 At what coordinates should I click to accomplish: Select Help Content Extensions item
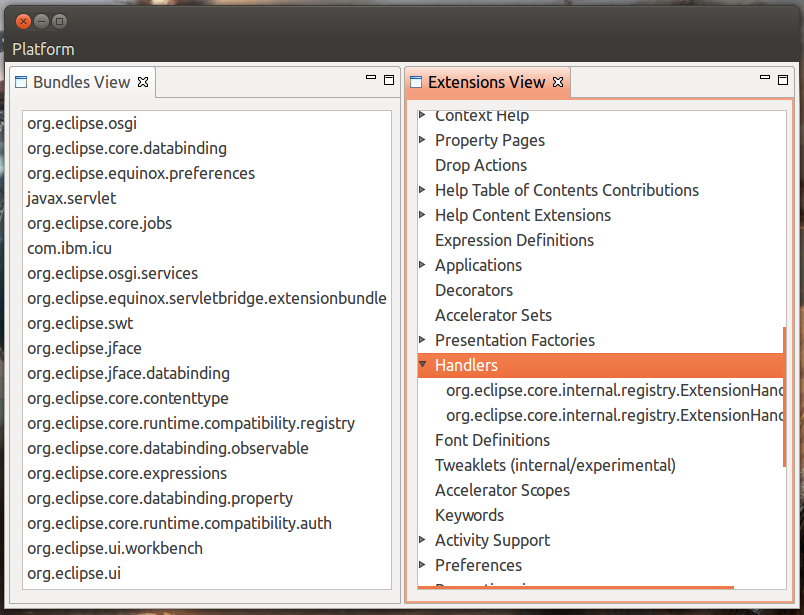coord(523,215)
